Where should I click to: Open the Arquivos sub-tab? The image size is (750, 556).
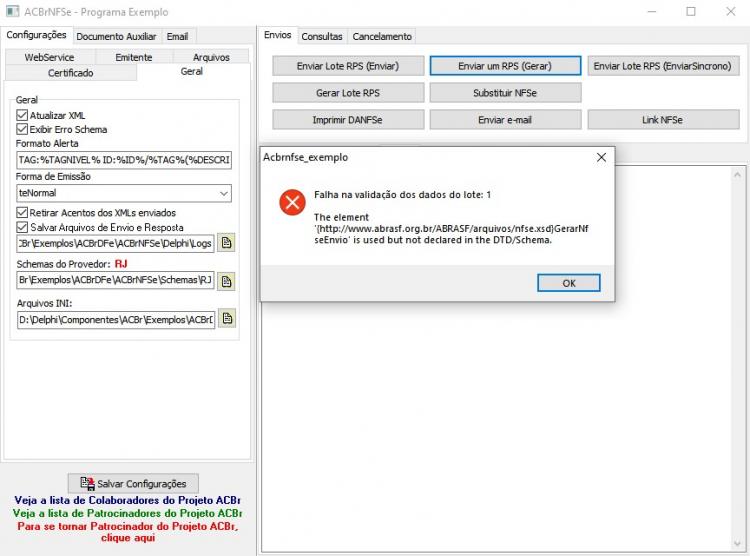[x=211, y=57]
